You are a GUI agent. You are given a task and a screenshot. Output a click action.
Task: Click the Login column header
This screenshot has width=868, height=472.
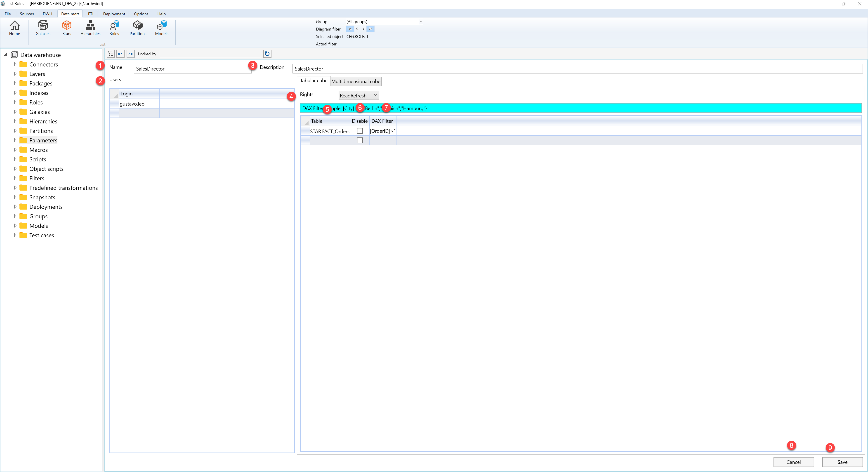click(139, 94)
